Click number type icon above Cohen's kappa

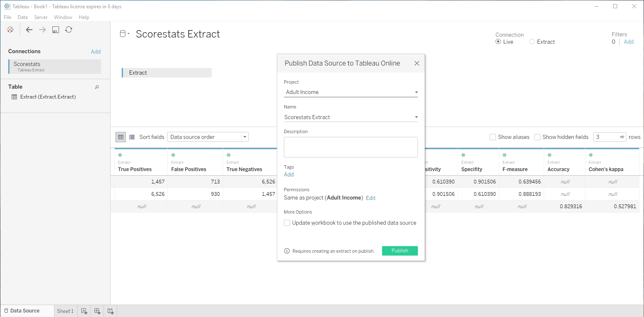pos(591,155)
